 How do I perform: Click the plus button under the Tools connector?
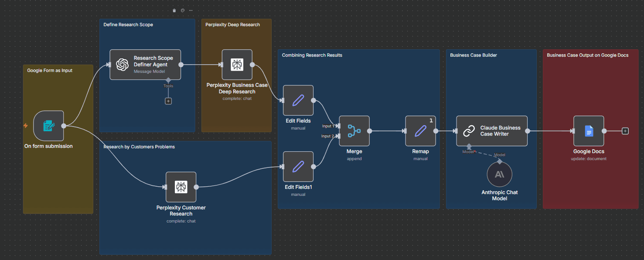[x=168, y=101]
